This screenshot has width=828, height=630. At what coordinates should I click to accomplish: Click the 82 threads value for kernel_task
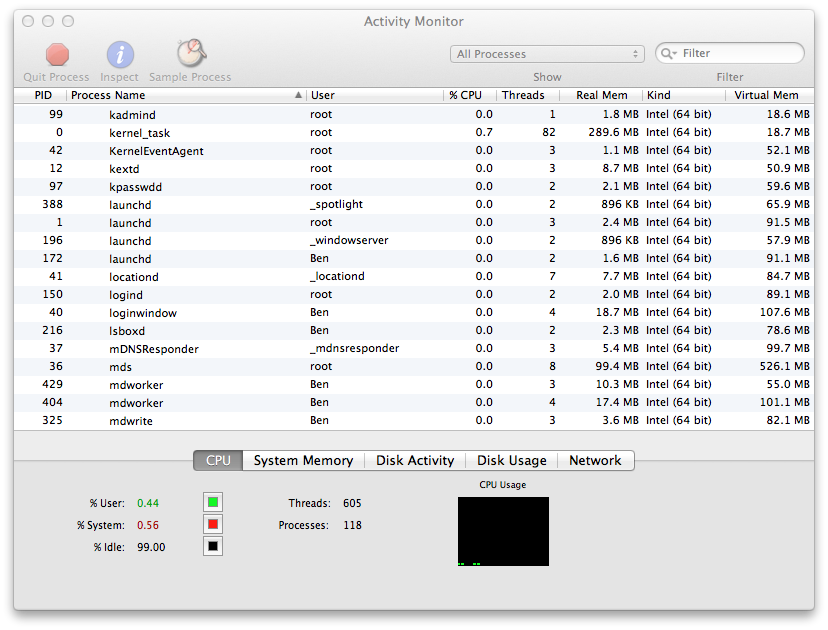click(x=549, y=132)
